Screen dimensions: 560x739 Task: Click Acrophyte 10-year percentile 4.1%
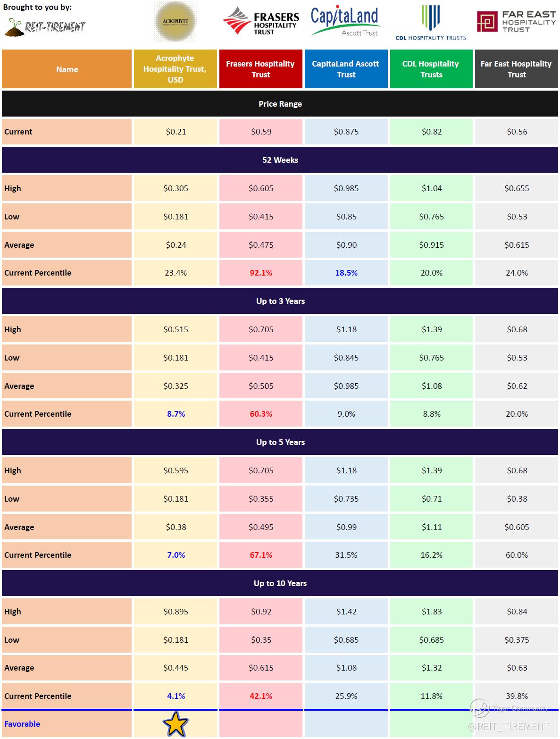tap(176, 696)
